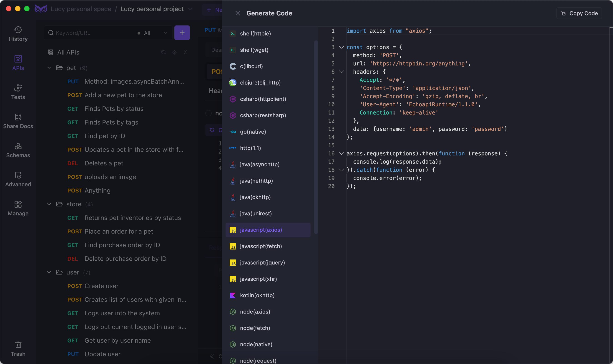Open the Manage sidebar section
613x364 pixels.
coord(18,209)
